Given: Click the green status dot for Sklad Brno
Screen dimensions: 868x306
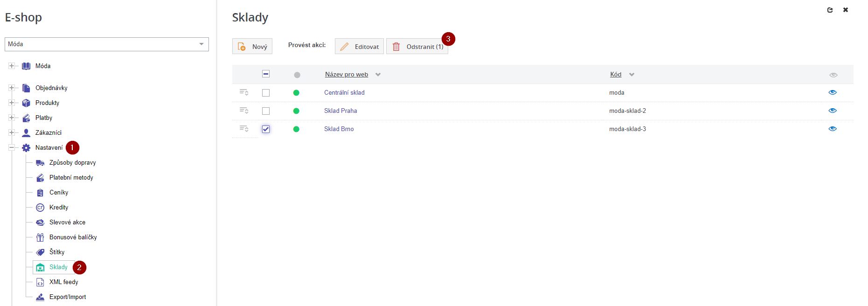Looking at the screenshot, I should pyautogui.click(x=296, y=129).
